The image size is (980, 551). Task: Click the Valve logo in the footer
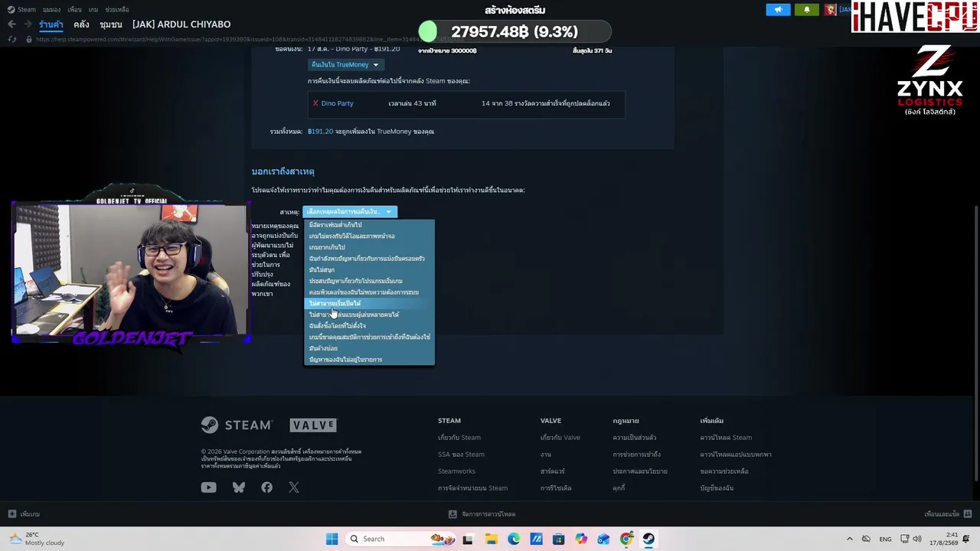point(313,425)
